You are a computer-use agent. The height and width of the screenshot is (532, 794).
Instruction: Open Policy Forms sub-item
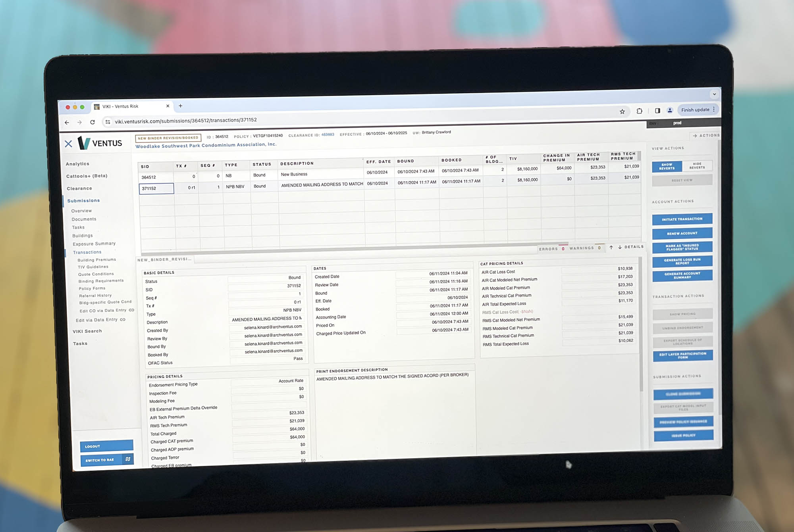92,288
